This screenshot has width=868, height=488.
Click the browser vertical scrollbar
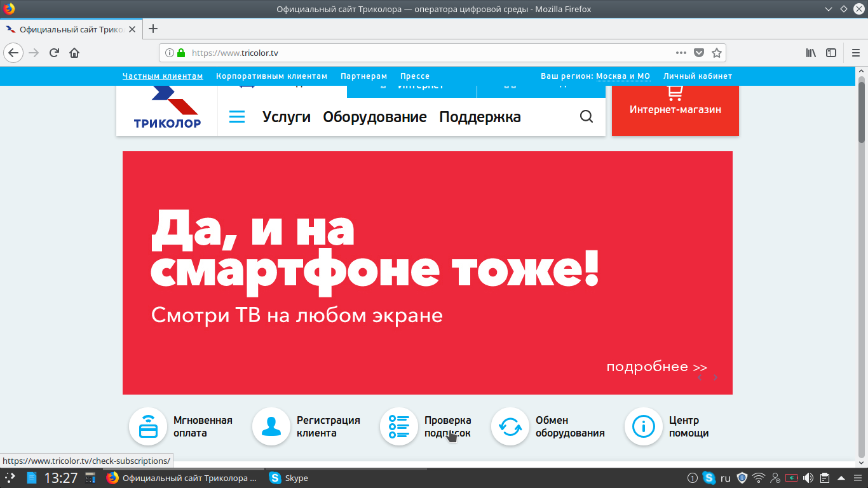point(862,254)
